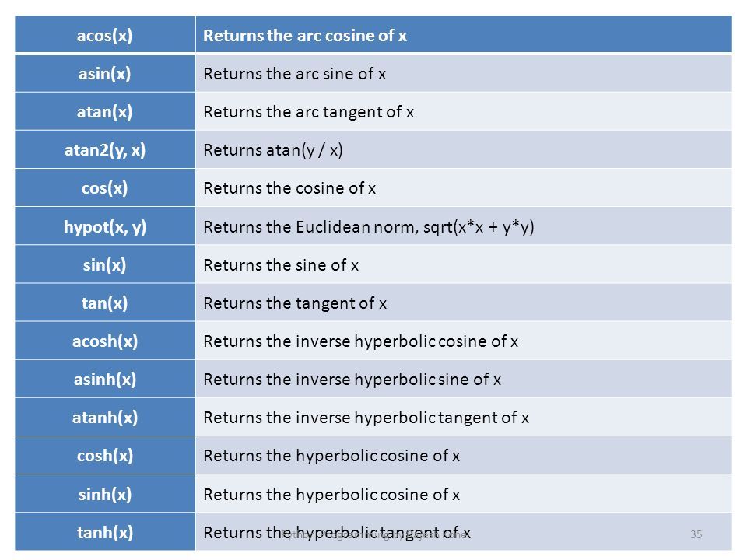Click the sin(x) function cell

pos(105,264)
